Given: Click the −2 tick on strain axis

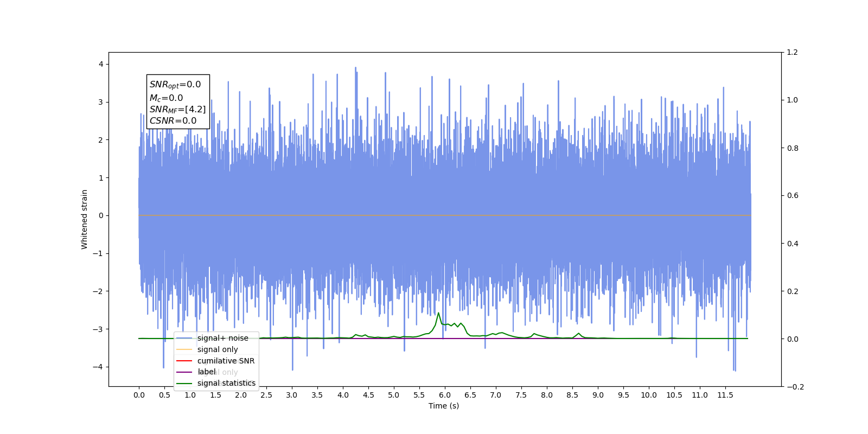Looking at the screenshot, I should point(98,291).
